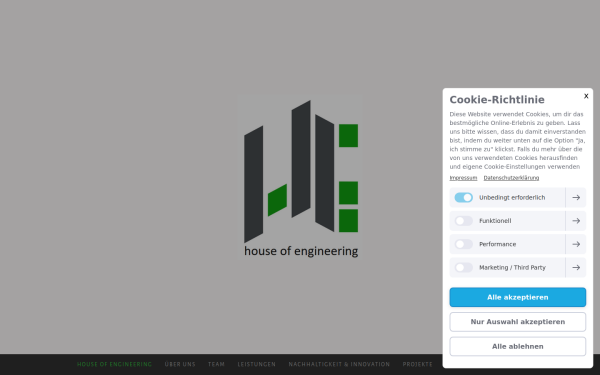
Task: Expand the Unbedingt erforderlich arrow details
Action: click(576, 197)
